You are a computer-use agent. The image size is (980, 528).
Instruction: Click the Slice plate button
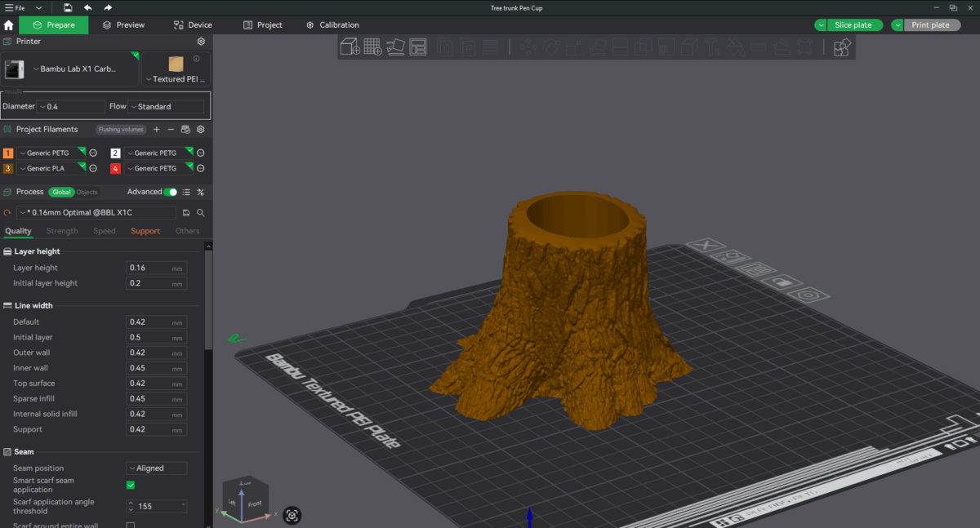point(853,25)
